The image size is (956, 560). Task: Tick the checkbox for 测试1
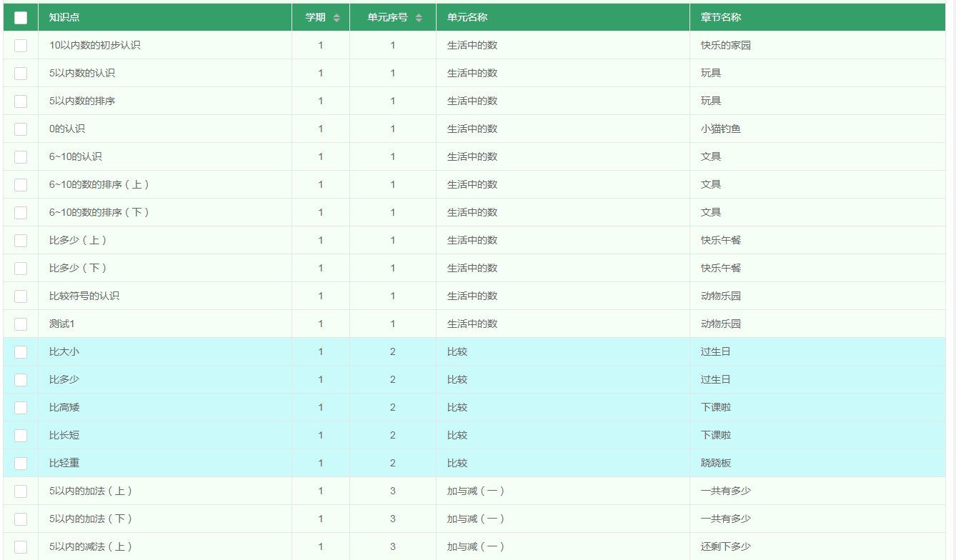[21, 323]
